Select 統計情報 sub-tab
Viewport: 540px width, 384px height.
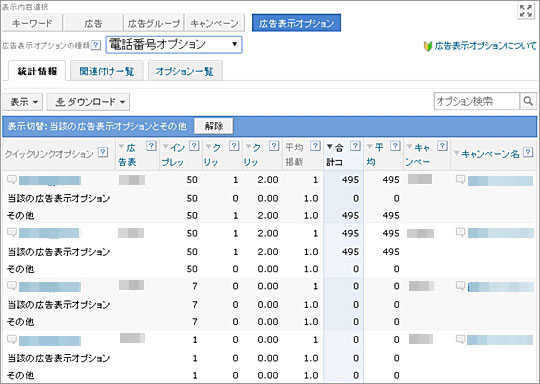[x=37, y=71]
